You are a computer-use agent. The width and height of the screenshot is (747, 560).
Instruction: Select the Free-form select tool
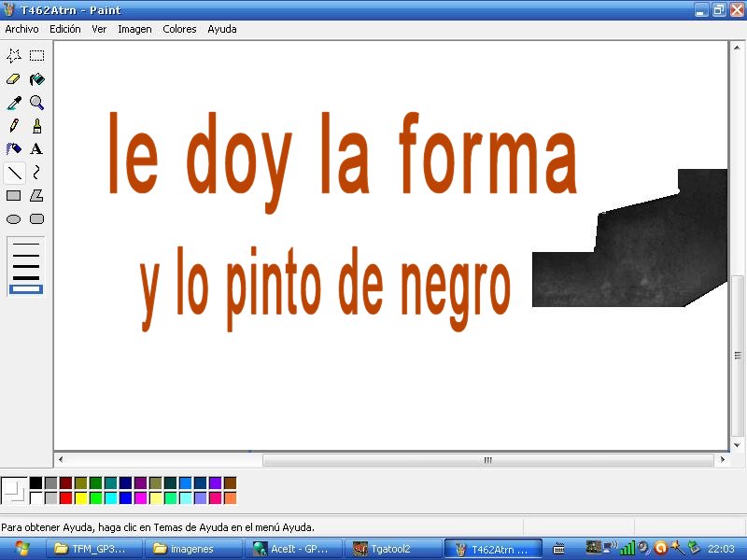coord(14,56)
